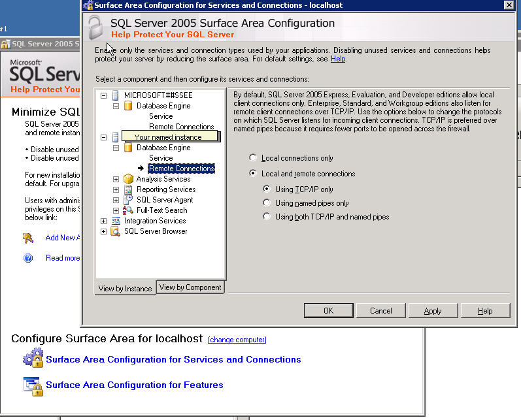
Task: Collapse Database Engine under named instance
Action: coord(116,148)
